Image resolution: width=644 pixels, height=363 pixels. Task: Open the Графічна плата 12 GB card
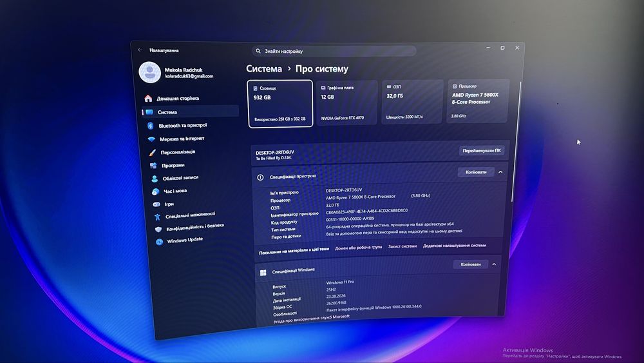click(346, 103)
